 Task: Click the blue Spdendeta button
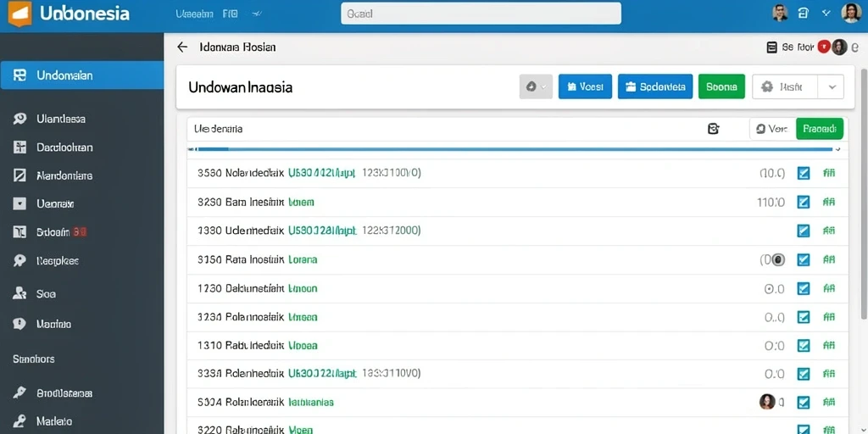[x=655, y=87]
